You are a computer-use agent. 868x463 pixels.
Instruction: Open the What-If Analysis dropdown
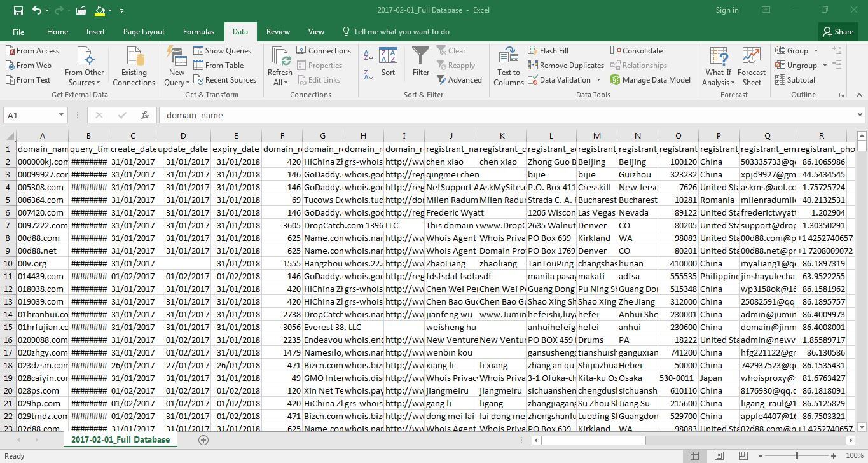pos(718,65)
